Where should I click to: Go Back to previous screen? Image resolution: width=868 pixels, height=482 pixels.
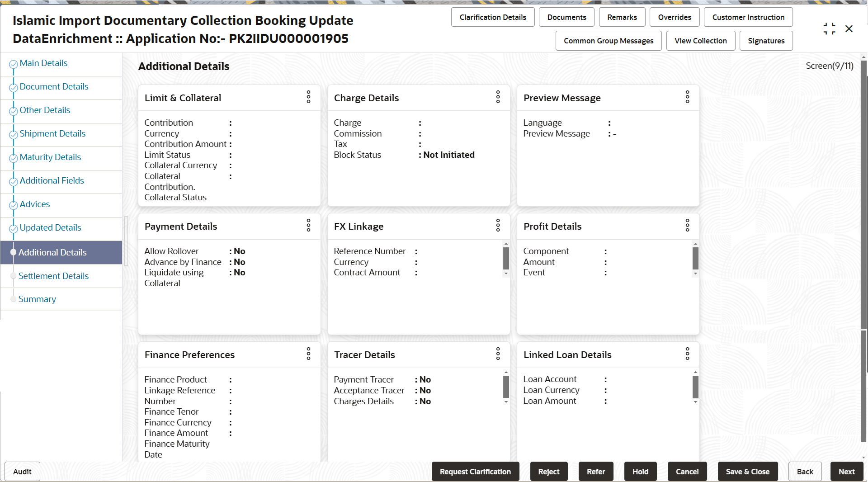click(x=805, y=472)
